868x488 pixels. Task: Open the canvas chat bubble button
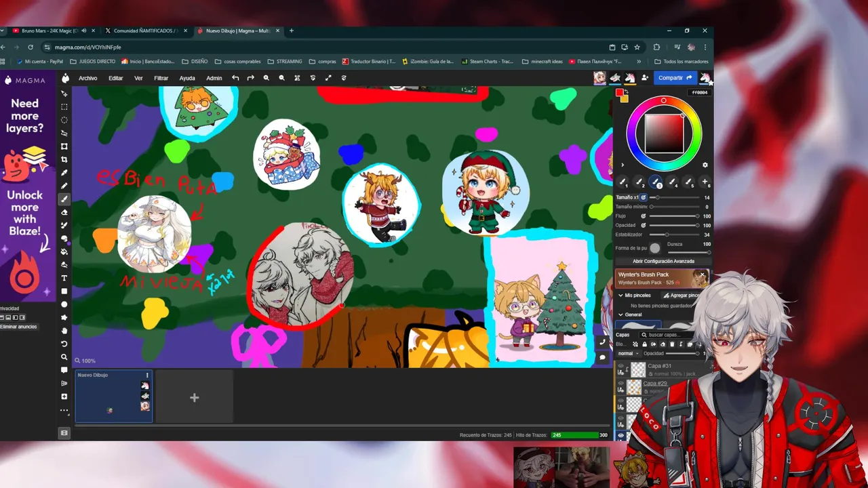[x=602, y=357]
